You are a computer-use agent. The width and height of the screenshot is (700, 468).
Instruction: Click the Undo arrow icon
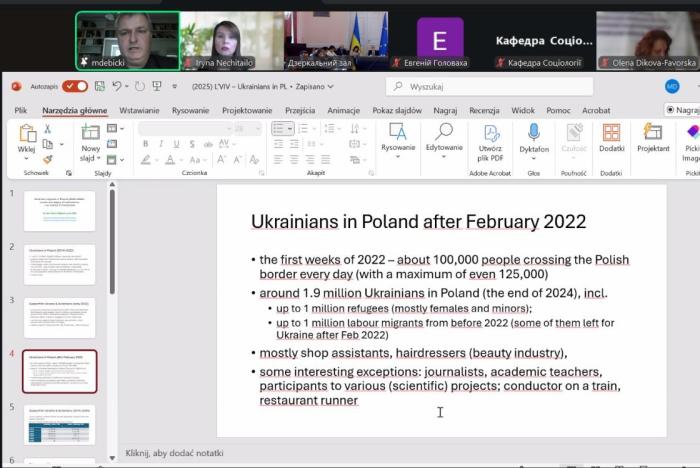coord(117,86)
